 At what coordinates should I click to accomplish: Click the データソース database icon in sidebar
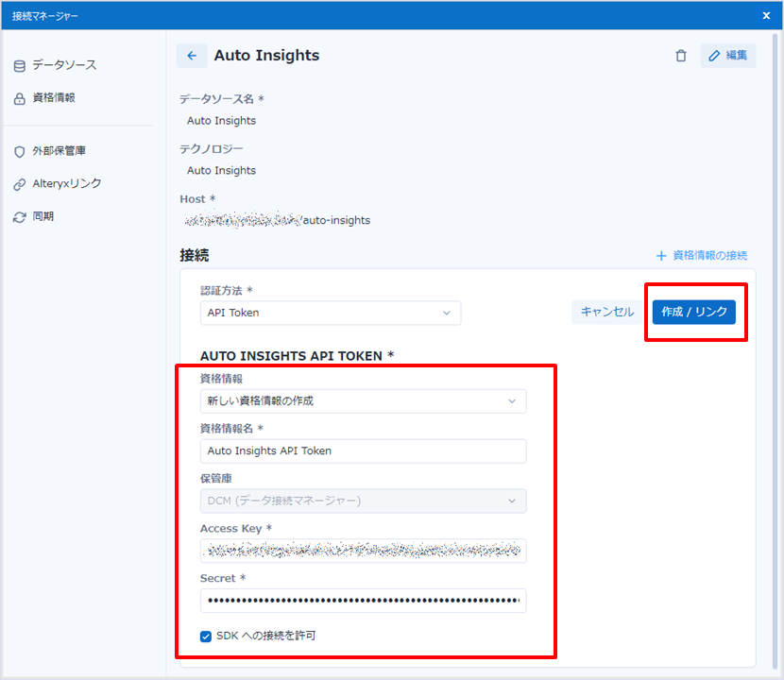coord(19,65)
